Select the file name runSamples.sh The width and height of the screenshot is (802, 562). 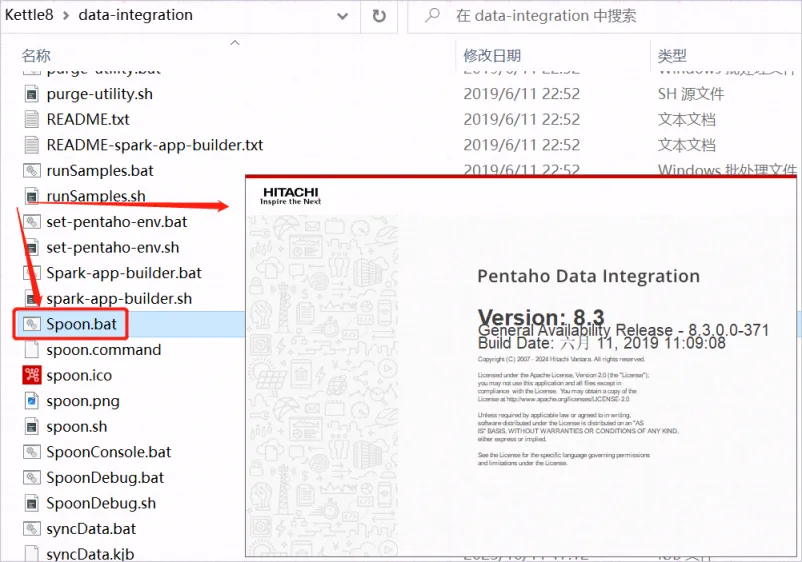[x=96, y=196]
